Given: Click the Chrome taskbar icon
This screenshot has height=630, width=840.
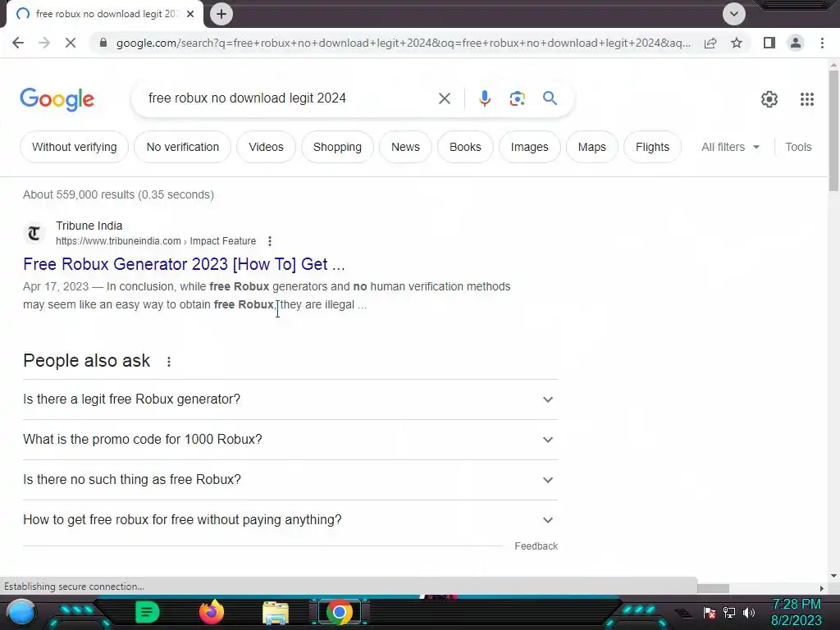Looking at the screenshot, I should [x=340, y=612].
